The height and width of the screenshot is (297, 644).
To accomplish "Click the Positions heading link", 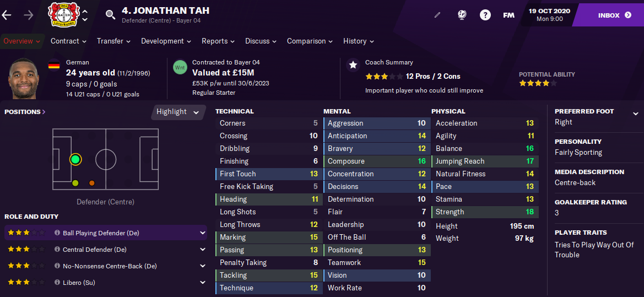I will coord(25,112).
